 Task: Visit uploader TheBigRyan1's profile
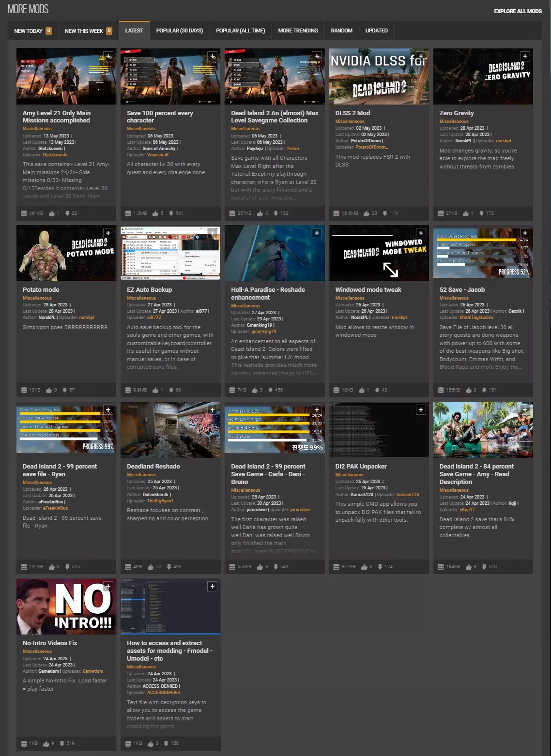pos(160,501)
